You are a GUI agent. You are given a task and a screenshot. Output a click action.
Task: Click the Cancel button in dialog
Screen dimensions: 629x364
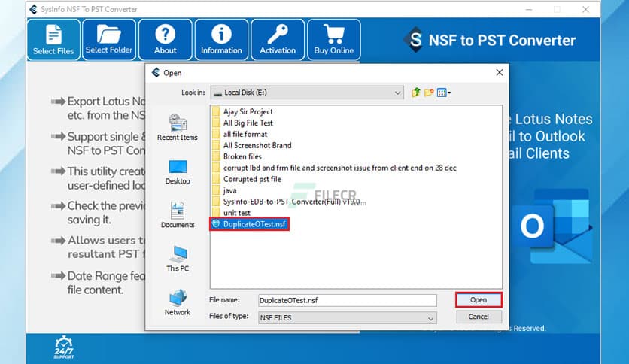click(479, 317)
